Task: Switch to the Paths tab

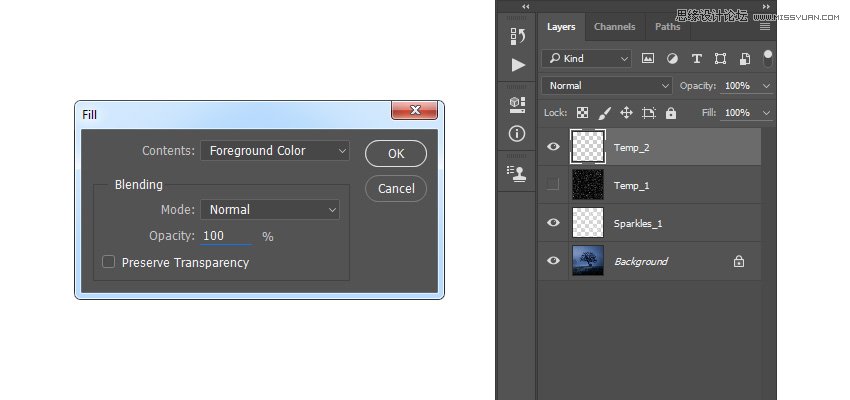Action: 667,27
